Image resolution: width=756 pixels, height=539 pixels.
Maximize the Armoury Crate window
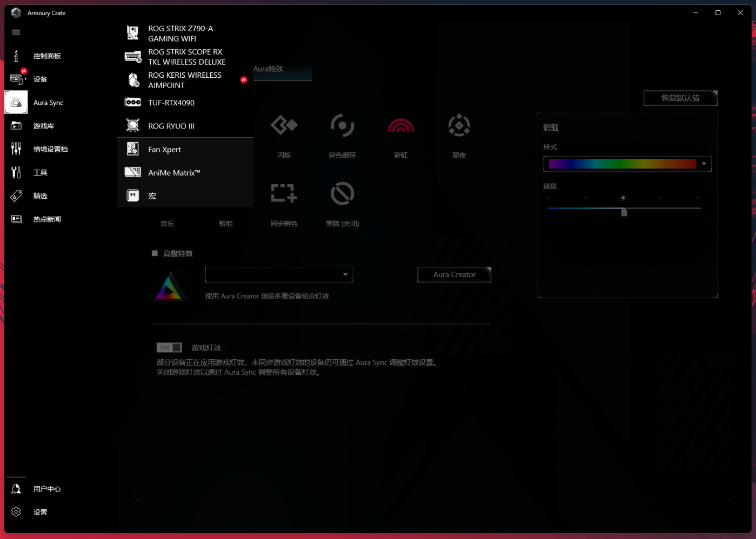click(718, 12)
